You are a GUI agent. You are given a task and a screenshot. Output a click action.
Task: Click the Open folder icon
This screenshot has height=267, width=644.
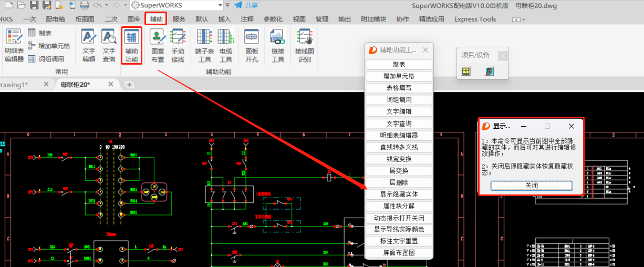pyautogui.click(x=20, y=5)
